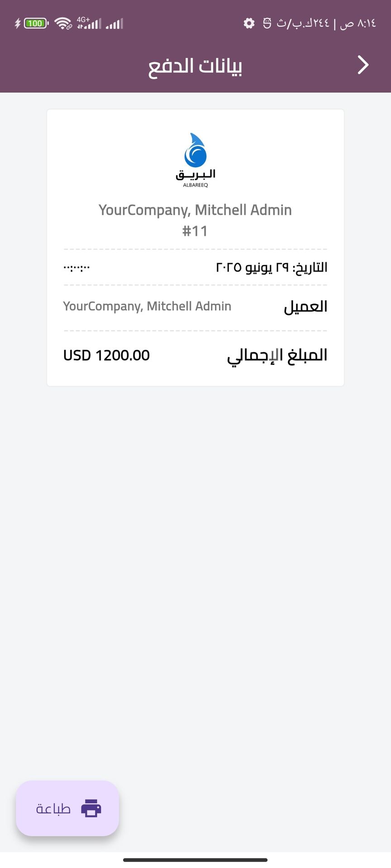
Task: Tap the face icon beside the gear
Action: point(267,23)
